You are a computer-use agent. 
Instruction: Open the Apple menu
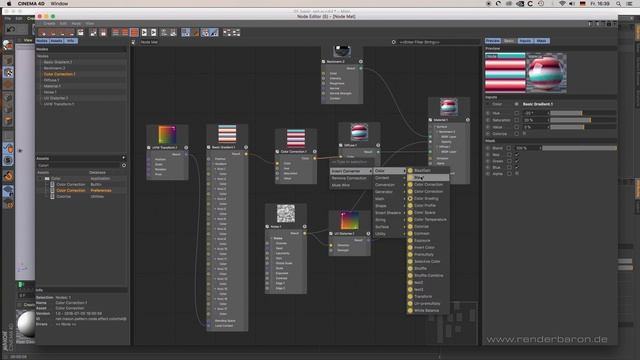tap(9, 3)
